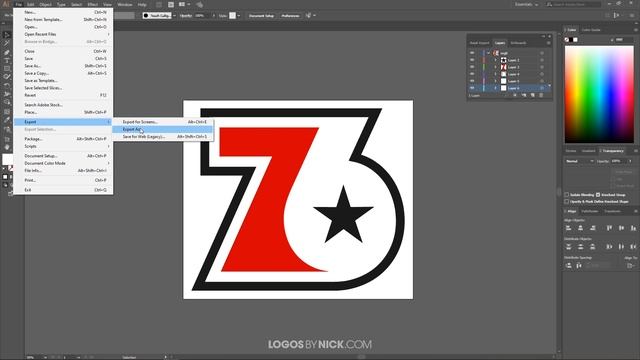The height and width of the screenshot is (360, 640).
Task: Click black swatch in Color panel
Action: pos(571,40)
